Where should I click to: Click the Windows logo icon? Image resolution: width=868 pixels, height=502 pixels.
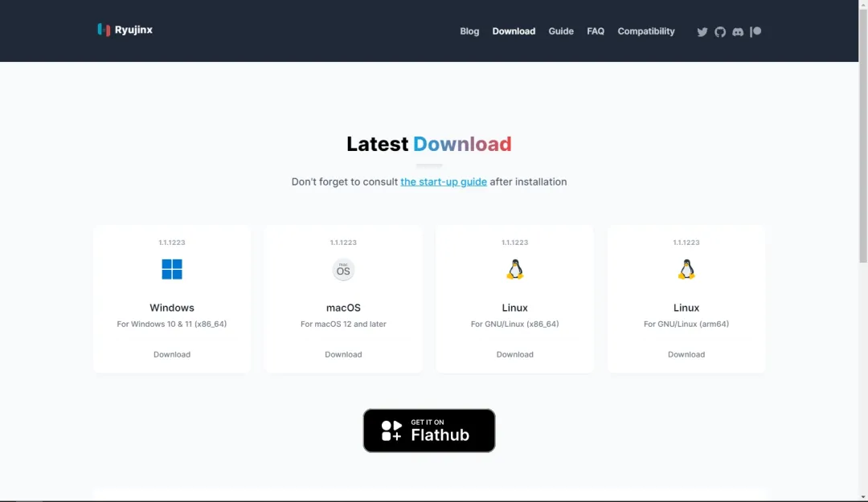[172, 270]
